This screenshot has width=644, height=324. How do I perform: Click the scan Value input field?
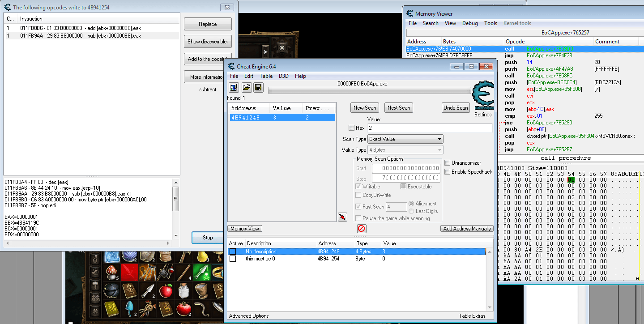click(430, 128)
